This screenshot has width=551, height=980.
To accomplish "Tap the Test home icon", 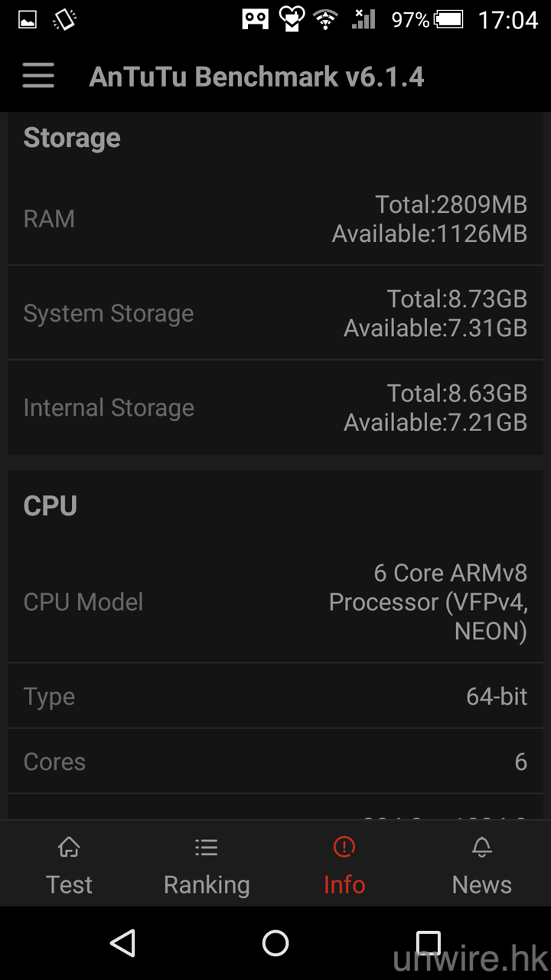I will click(69, 847).
